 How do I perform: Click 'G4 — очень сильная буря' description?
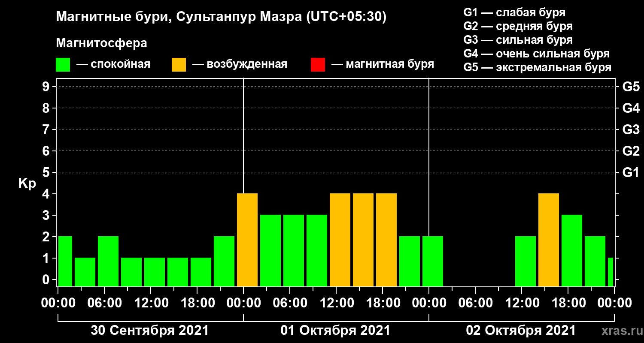click(537, 54)
